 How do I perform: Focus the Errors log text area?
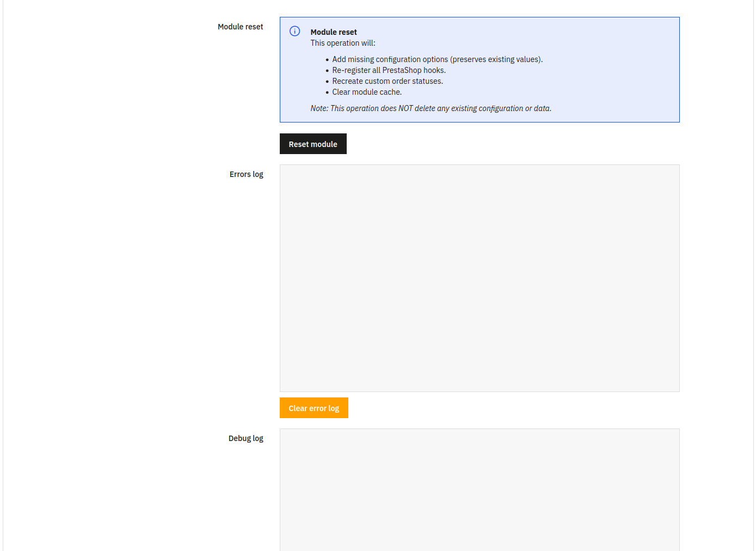[479, 278]
